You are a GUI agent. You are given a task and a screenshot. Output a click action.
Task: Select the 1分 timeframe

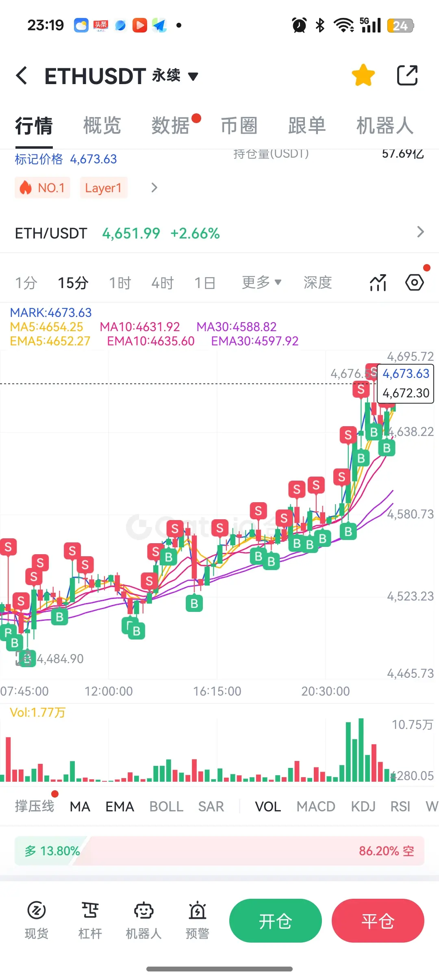tap(26, 283)
